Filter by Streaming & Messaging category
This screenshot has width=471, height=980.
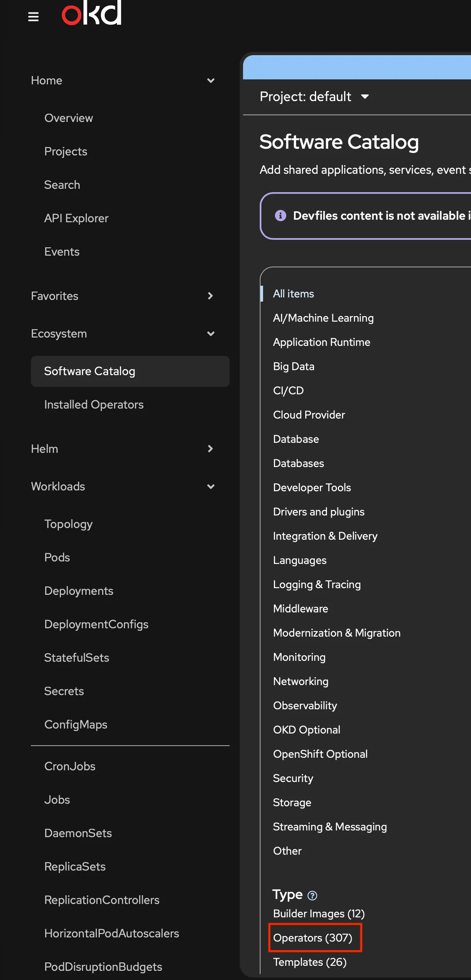pos(330,827)
